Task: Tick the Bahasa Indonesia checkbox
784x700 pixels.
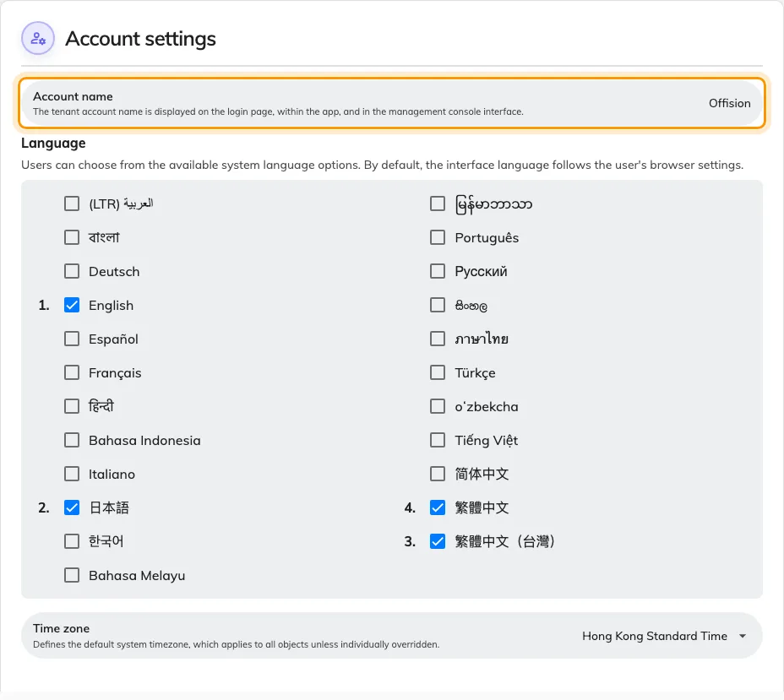Action: [72, 440]
